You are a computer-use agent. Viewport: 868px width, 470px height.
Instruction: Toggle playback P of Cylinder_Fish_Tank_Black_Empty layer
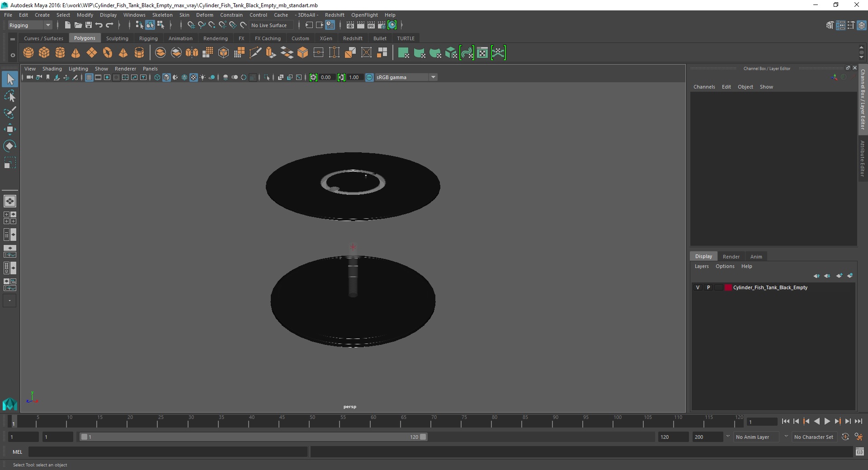pyautogui.click(x=708, y=287)
